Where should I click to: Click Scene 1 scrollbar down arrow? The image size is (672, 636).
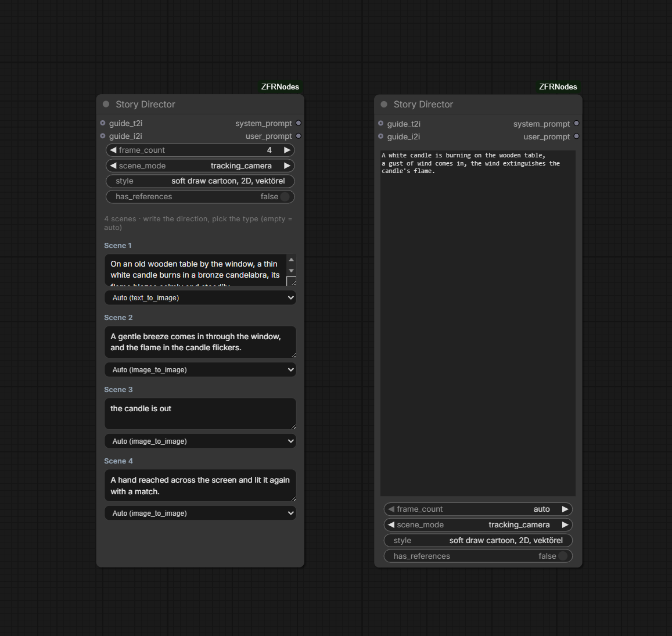pyautogui.click(x=291, y=271)
